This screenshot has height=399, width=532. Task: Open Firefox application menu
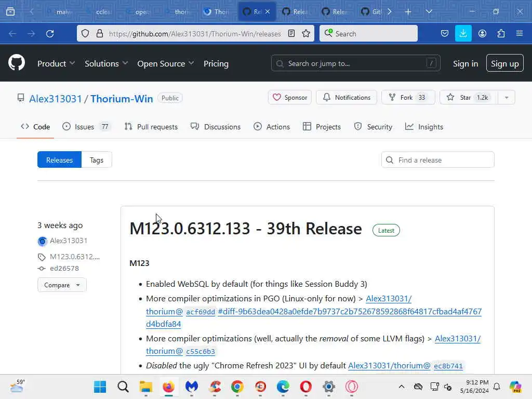[520, 33]
